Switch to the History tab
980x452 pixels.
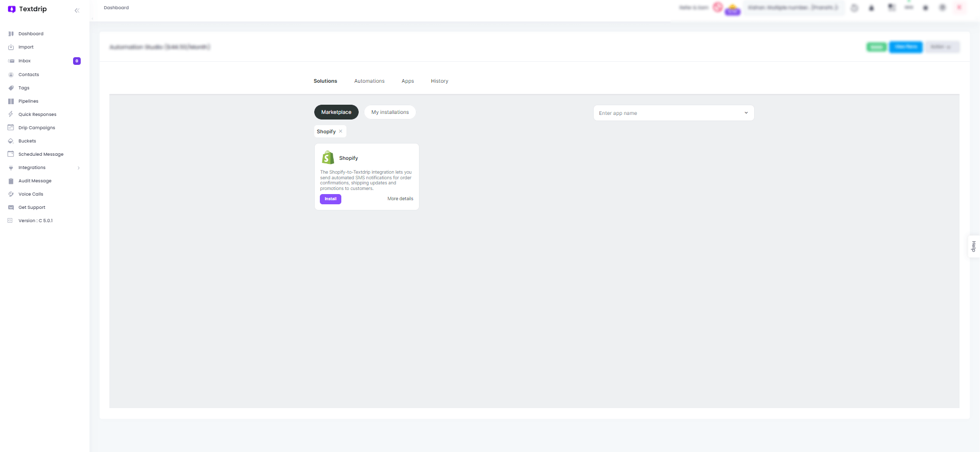point(439,81)
